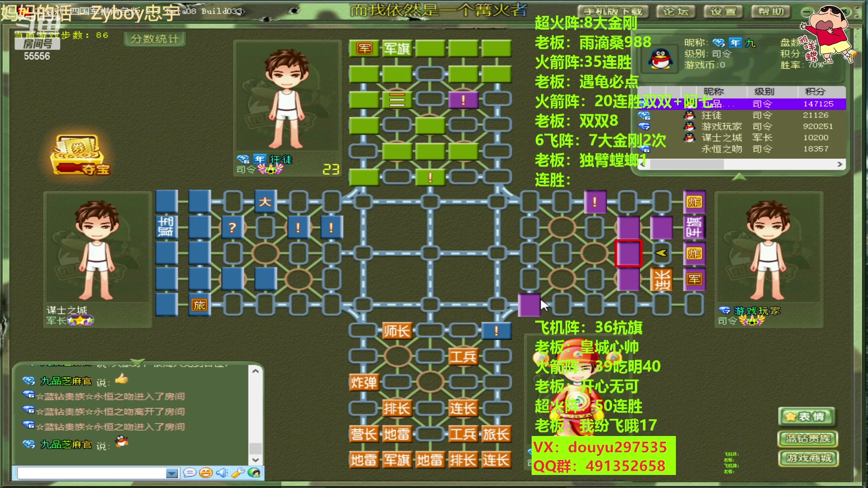Click the green globe user icon
Viewport: 868px width, 488px height.
click(254, 473)
